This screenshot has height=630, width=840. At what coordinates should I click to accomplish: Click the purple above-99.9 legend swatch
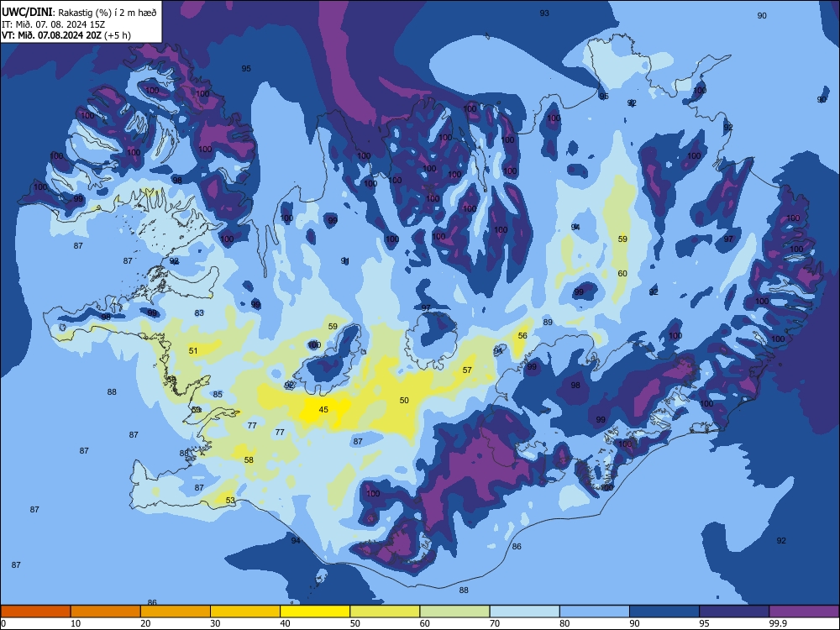804,612
